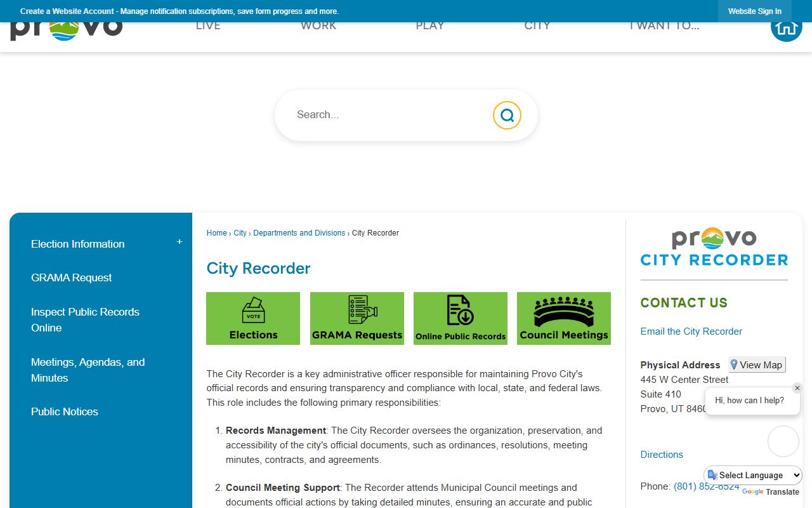This screenshot has height=508, width=812.
Task: Open the Online Public Records tile
Action: click(x=461, y=318)
